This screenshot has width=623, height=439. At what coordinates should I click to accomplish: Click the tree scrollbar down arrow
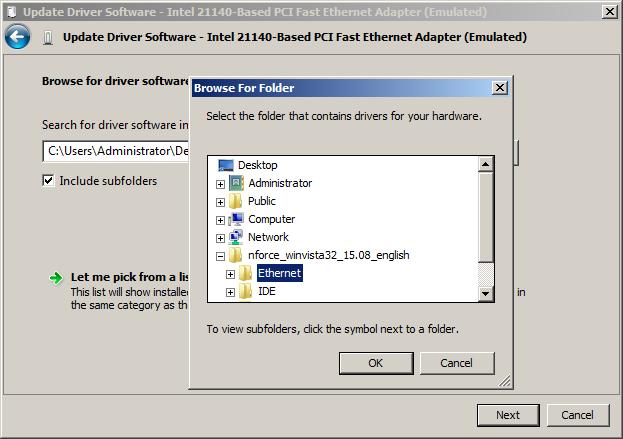pyautogui.click(x=486, y=294)
